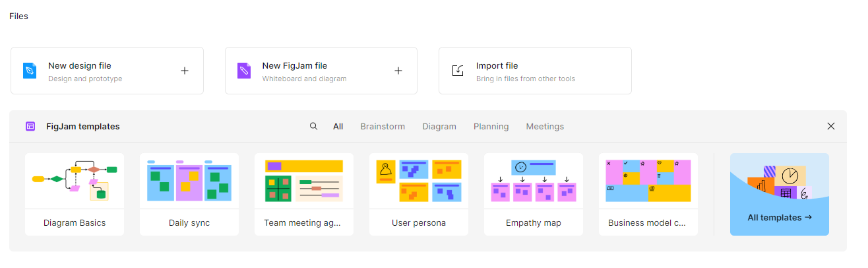The height and width of the screenshot is (268, 868).
Task: Select the All templates filter tab
Action: pos(338,126)
